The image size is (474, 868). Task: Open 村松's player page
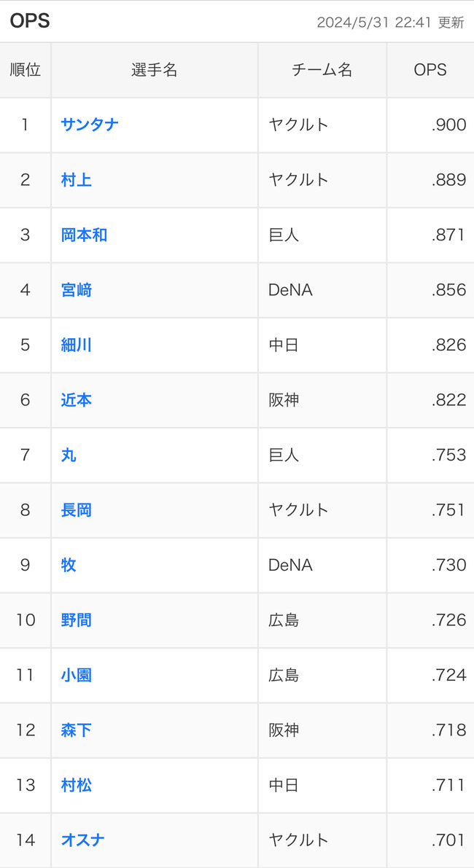click(x=77, y=785)
